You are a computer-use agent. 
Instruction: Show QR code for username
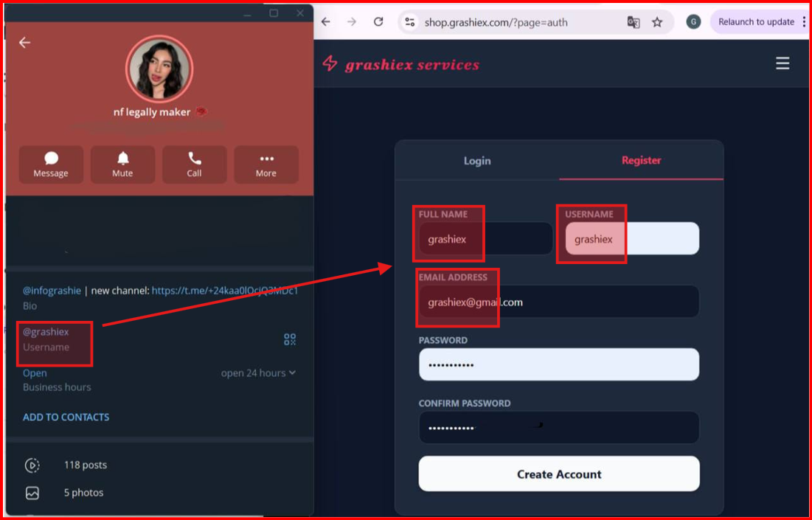[290, 339]
